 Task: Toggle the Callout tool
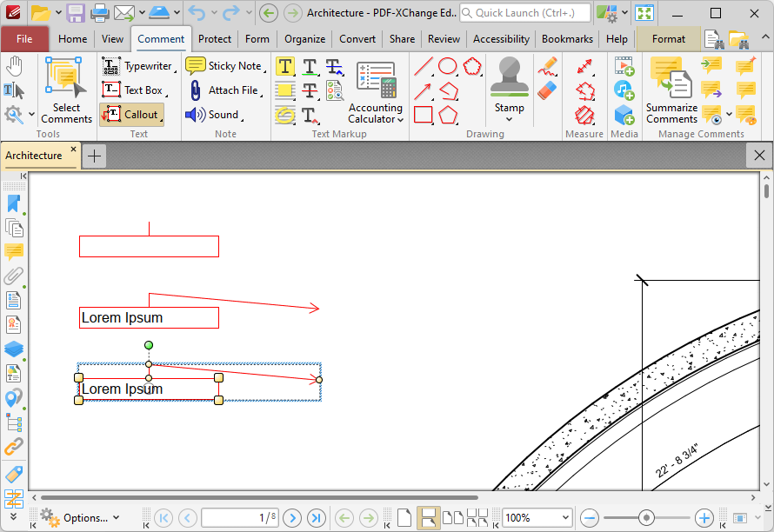coord(131,115)
